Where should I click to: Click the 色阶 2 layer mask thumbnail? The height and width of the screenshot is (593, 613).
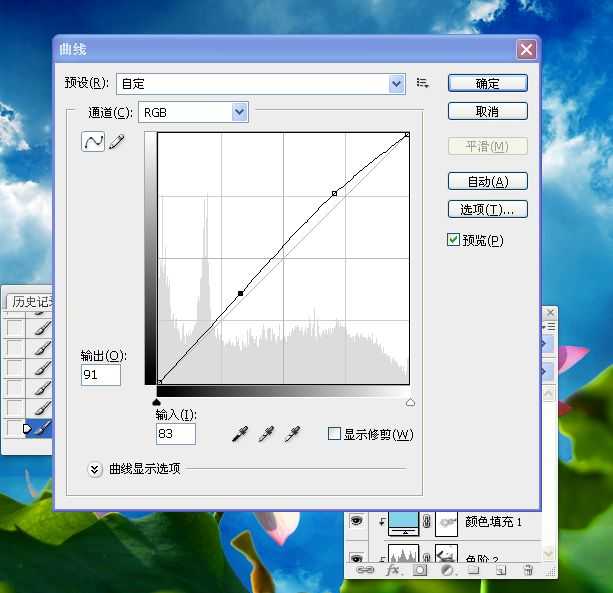click(x=446, y=553)
